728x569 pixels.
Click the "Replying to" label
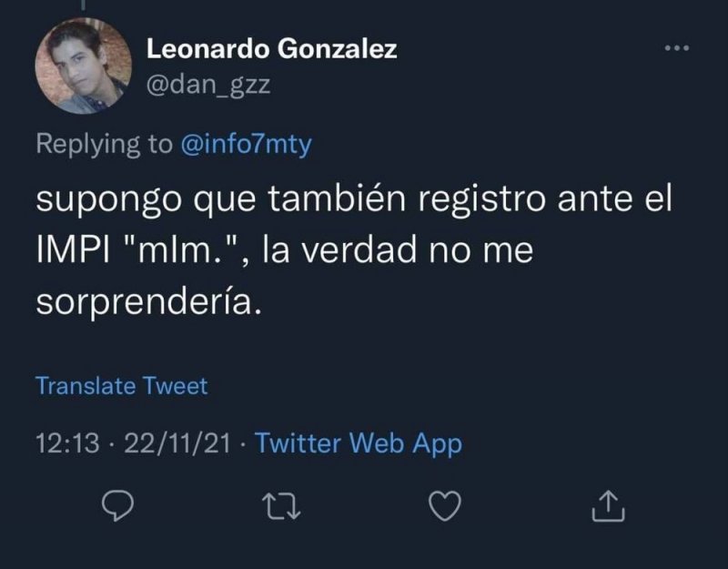(103, 146)
